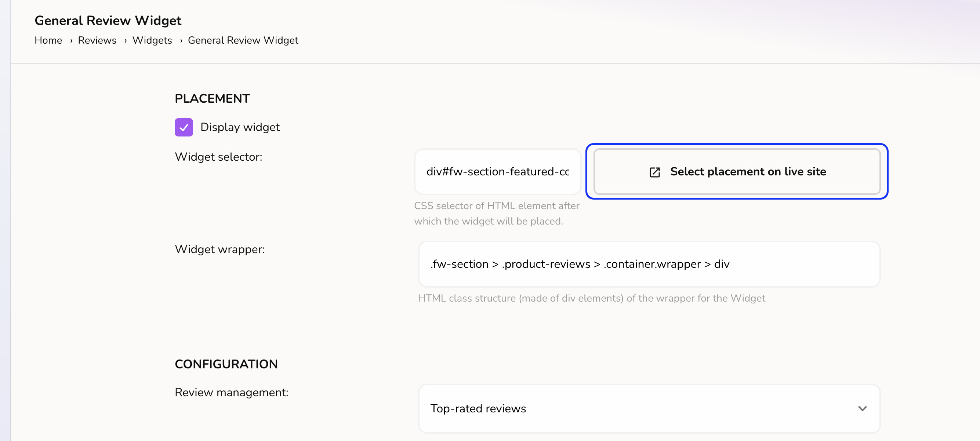This screenshot has width=980, height=441.
Task: Click the Widget selector input field
Action: [497, 171]
